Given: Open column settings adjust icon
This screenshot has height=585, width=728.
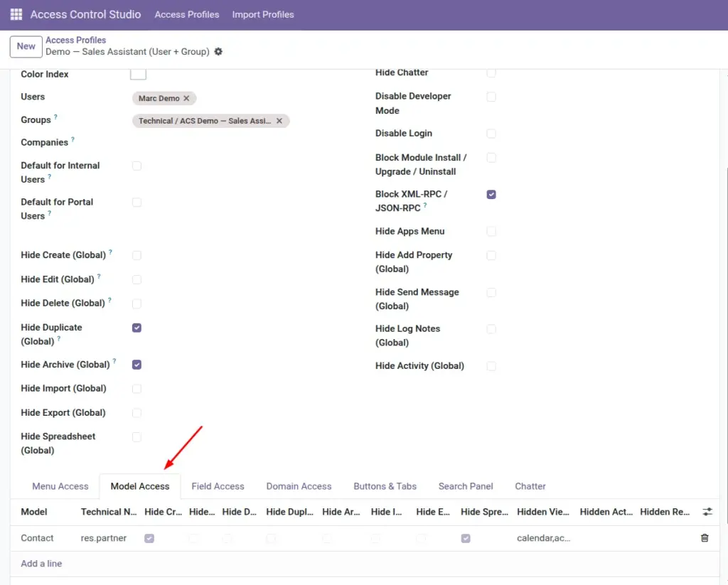Looking at the screenshot, I should click(707, 512).
